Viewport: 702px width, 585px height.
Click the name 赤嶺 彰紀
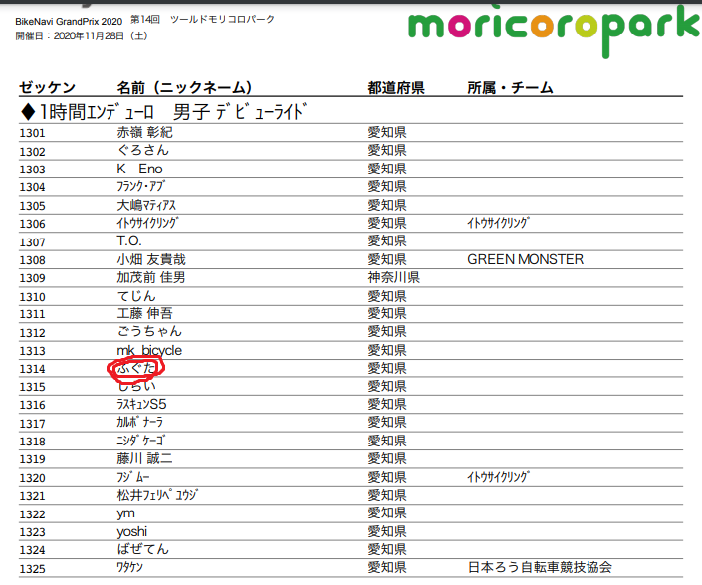(x=145, y=132)
